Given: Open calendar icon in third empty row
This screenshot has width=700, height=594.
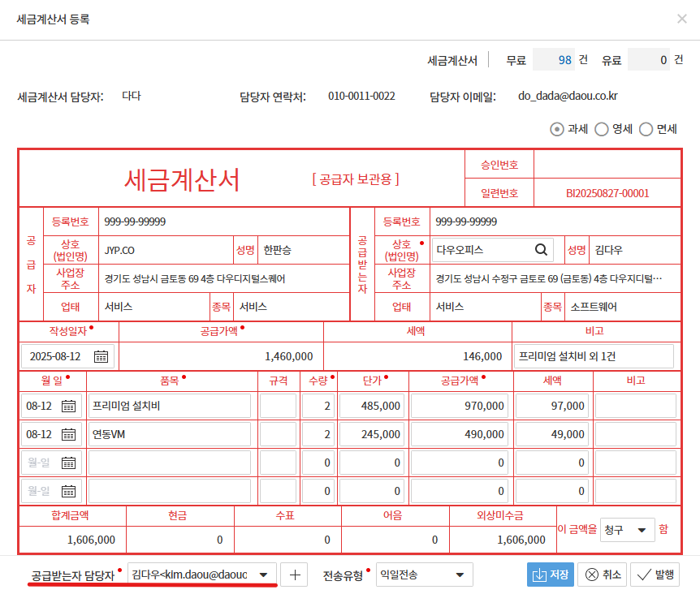Looking at the screenshot, I should click(x=69, y=463).
